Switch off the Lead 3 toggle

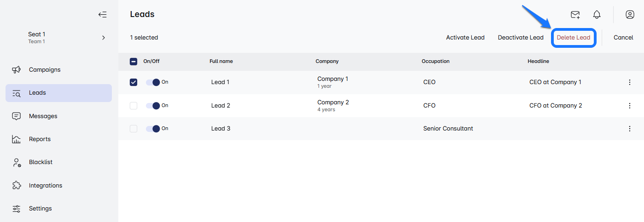[x=153, y=129]
